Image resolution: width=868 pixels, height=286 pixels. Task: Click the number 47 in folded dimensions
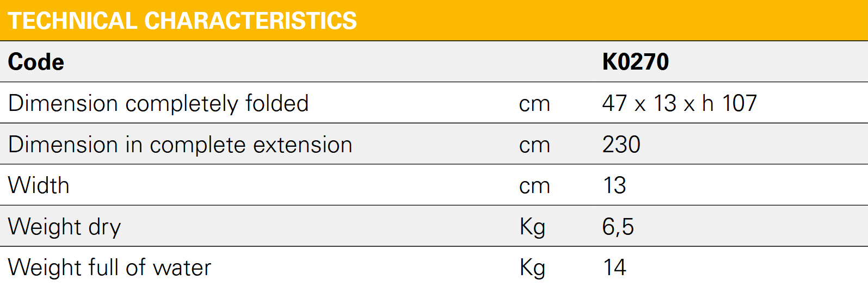(x=614, y=103)
